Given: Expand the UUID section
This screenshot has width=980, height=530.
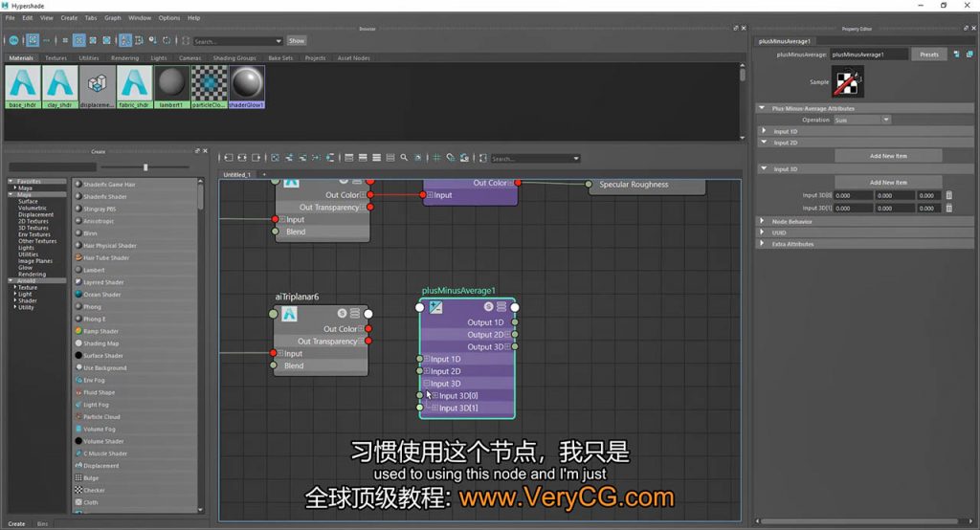Looking at the screenshot, I should coord(763,232).
